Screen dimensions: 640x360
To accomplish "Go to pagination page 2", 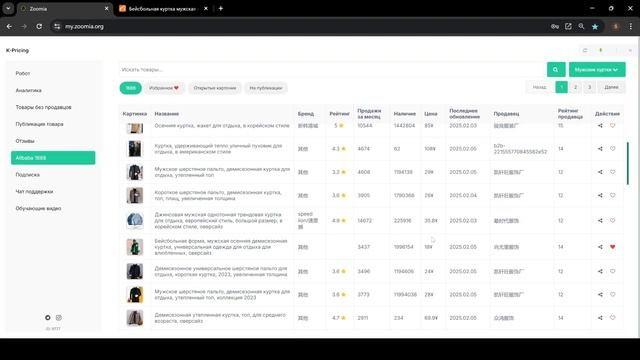I will point(576,87).
